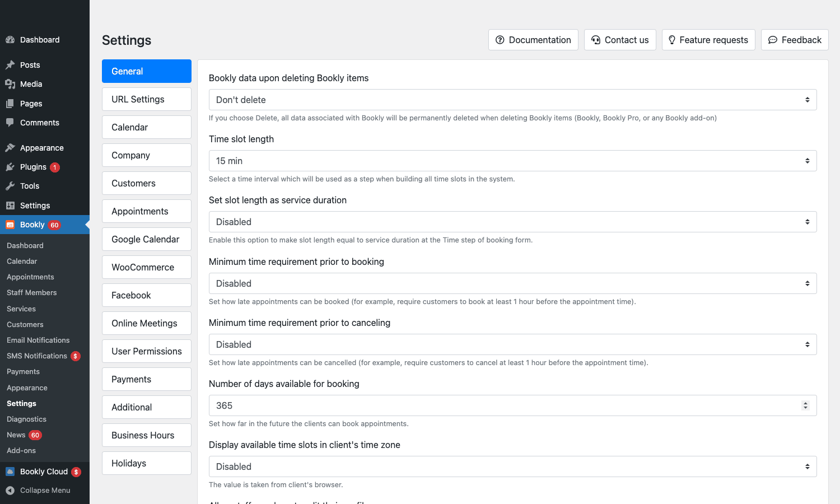Click the Documentation button
The width and height of the screenshot is (840, 504).
[x=533, y=40]
